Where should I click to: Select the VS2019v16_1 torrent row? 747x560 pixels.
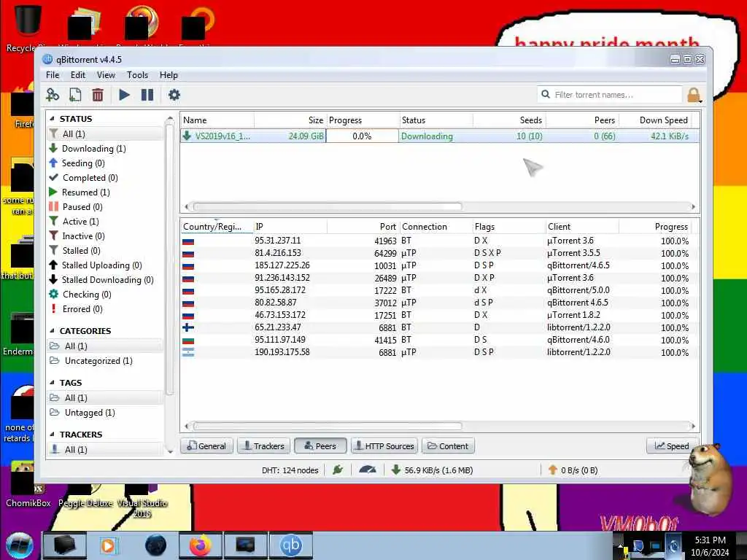[x=439, y=136]
